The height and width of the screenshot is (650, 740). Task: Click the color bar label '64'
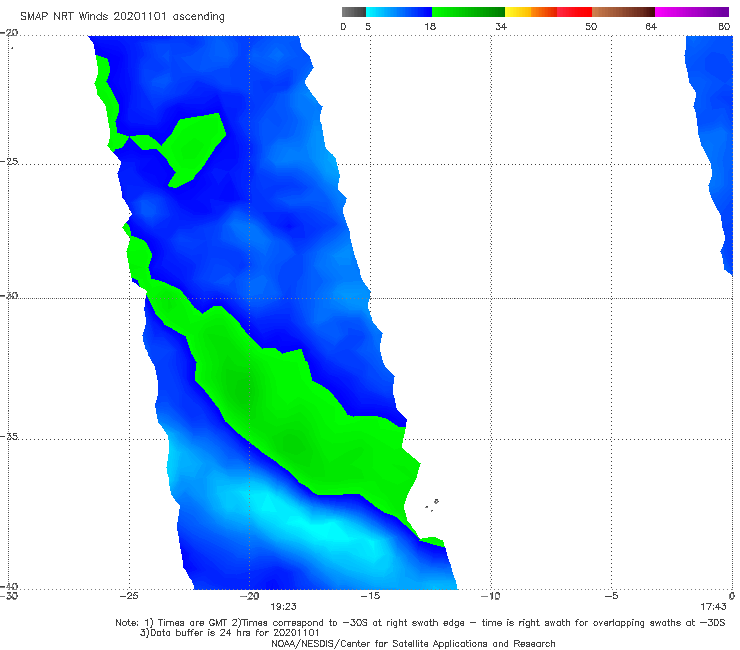[651, 26]
